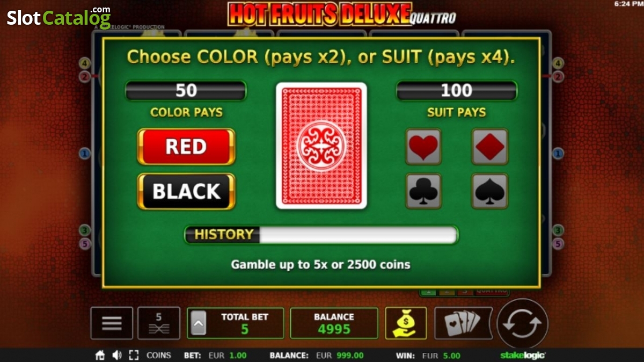Open the paylines count selector
This screenshot has height=362, width=644.
159,323
